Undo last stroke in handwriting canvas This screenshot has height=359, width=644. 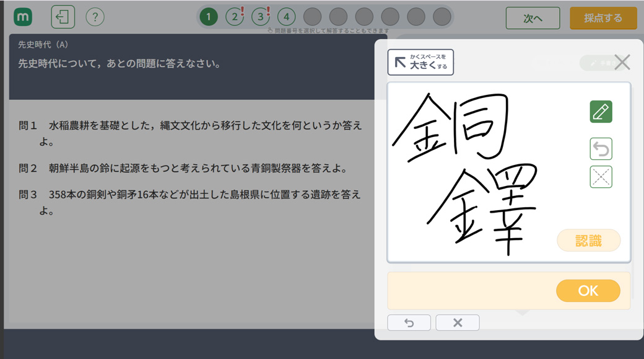point(601,149)
